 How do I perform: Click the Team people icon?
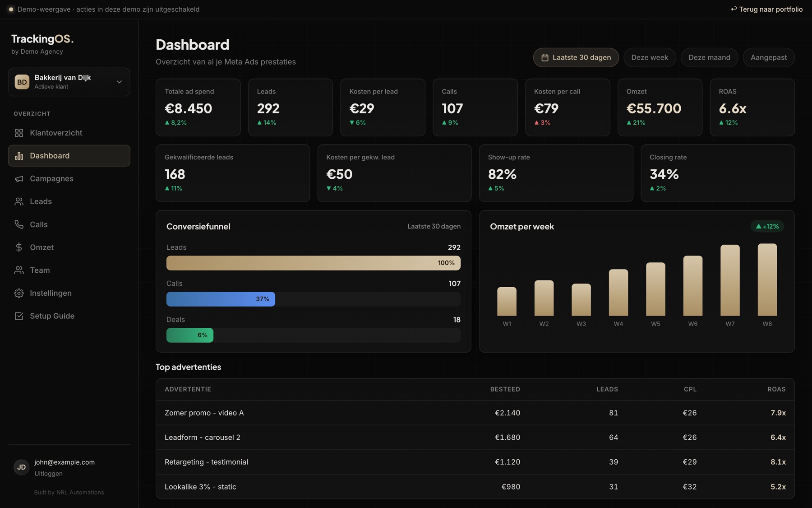coord(19,270)
